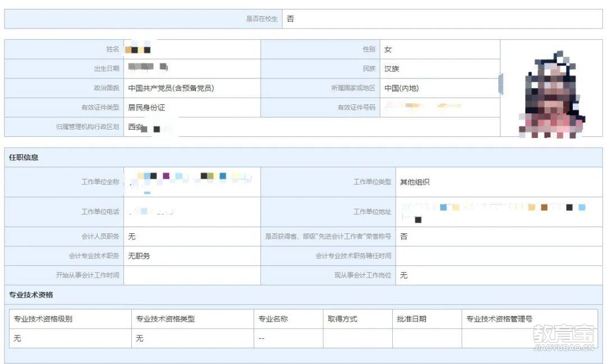This screenshot has width=606, height=364.
Task: Click the '工作单位类型' label
Action: (372, 182)
